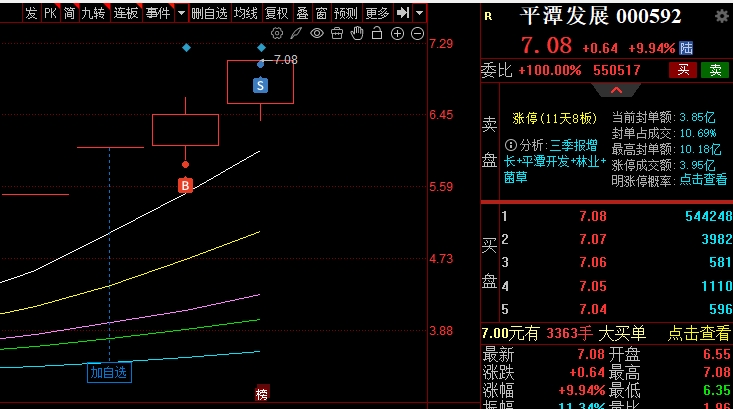This screenshot has width=733, height=409.
Task: Click blue diamond above latest candle
Action: click(x=261, y=48)
